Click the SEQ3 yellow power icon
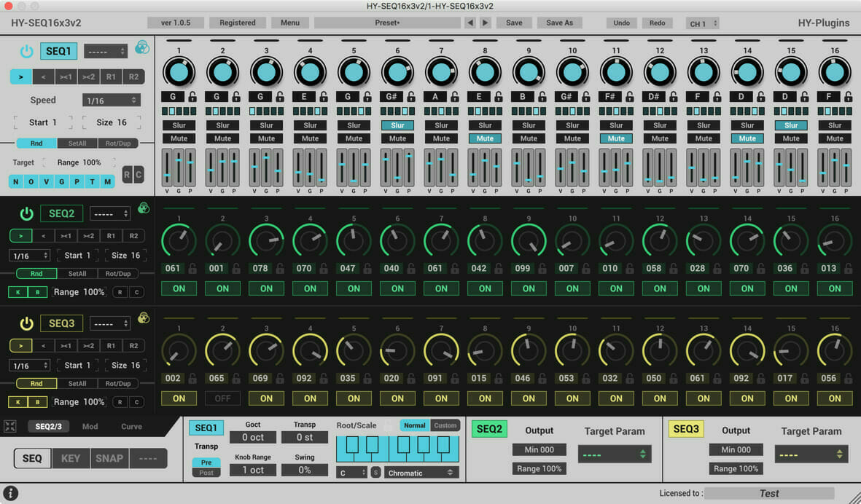The width and height of the screenshot is (861, 504). tap(26, 323)
